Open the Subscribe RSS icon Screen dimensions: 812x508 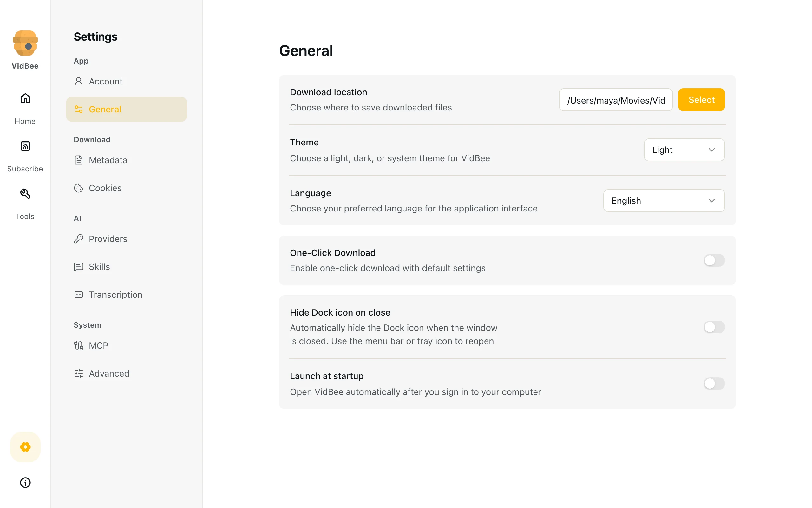(x=25, y=146)
